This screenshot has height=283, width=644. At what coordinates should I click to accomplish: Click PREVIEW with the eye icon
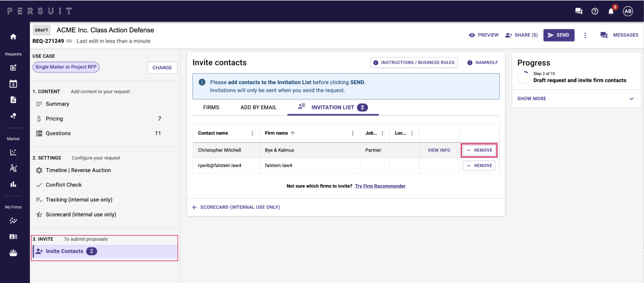point(484,35)
